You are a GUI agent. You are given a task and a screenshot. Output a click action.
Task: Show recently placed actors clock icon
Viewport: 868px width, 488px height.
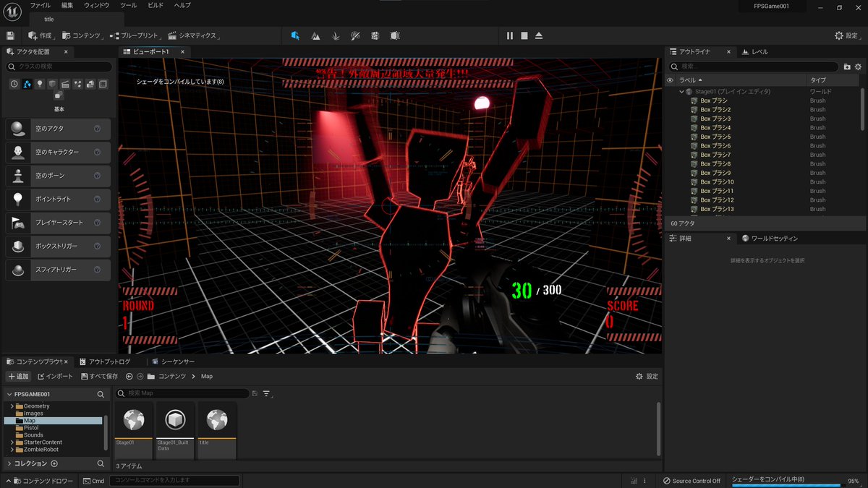click(14, 85)
